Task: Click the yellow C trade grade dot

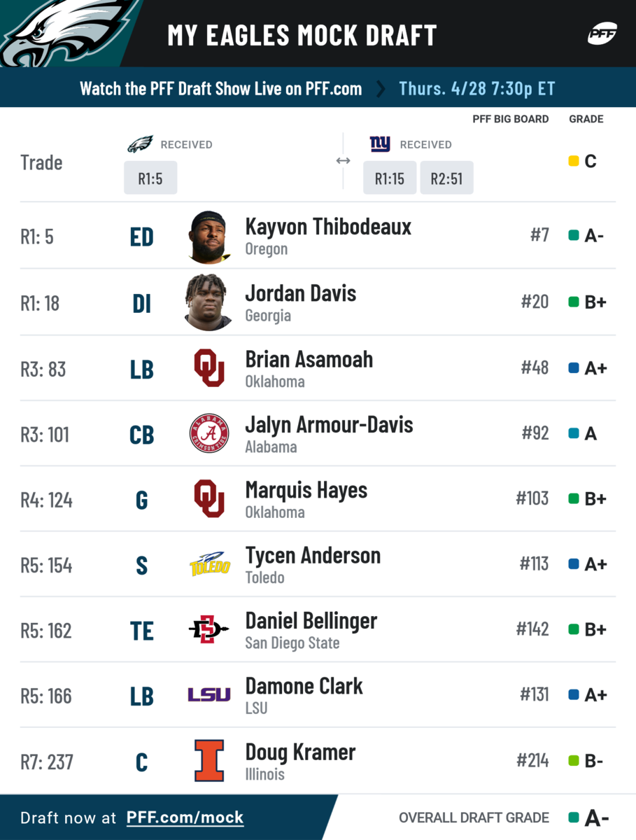Action: (x=574, y=162)
